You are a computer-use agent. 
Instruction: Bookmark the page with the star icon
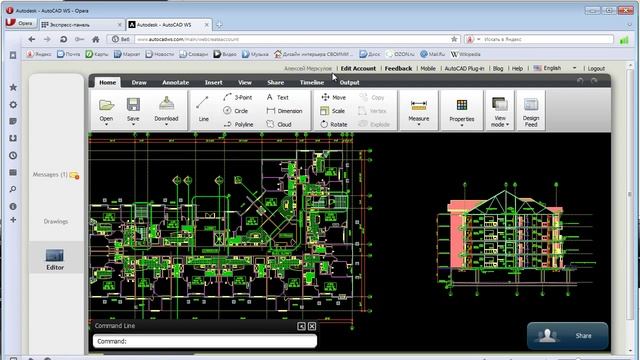coord(454,39)
